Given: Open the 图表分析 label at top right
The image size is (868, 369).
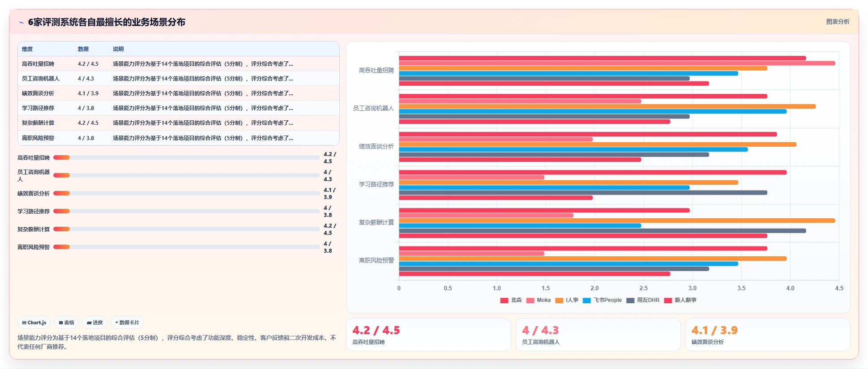Looking at the screenshot, I should pyautogui.click(x=838, y=21).
